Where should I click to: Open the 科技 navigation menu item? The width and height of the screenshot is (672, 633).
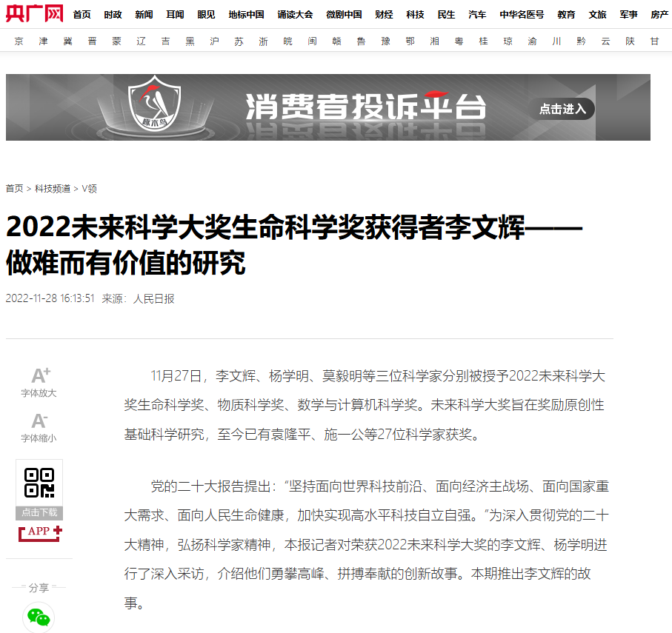click(416, 15)
